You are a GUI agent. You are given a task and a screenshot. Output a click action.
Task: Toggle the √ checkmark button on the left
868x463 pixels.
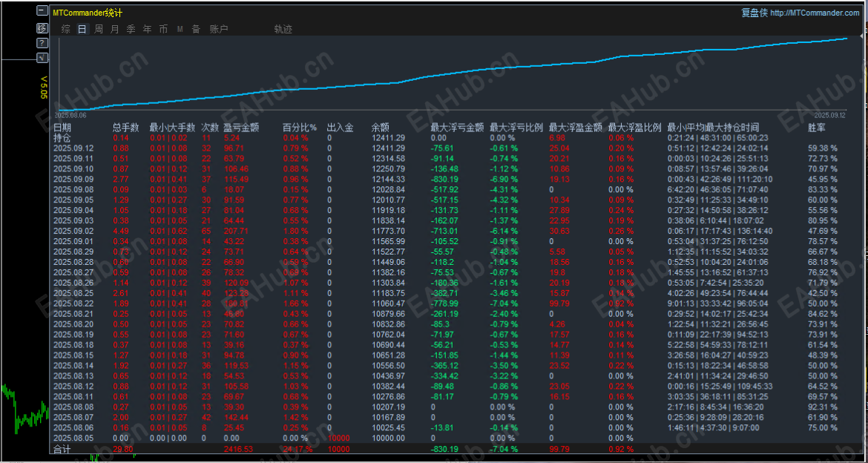42,58
